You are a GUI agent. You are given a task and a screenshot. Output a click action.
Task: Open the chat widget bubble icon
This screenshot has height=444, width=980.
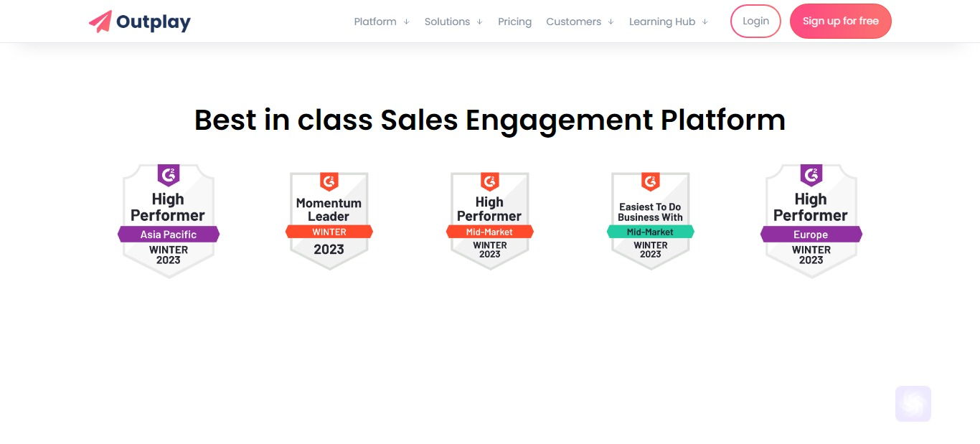(x=913, y=404)
